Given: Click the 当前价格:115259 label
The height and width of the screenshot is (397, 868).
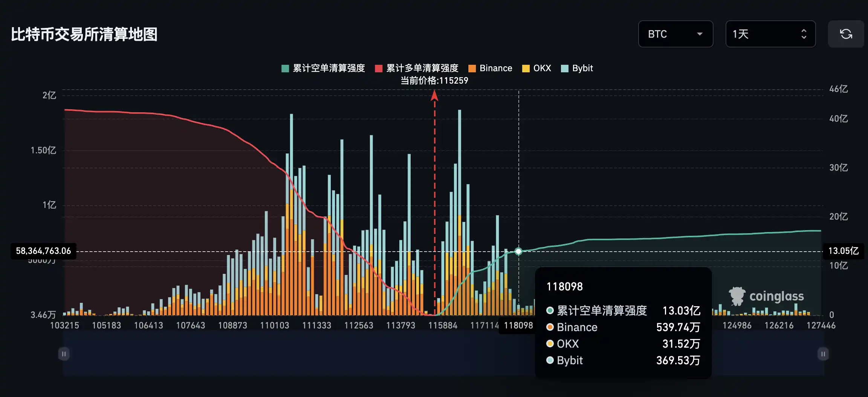Looking at the screenshot, I should pyautogui.click(x=434, y=81).
